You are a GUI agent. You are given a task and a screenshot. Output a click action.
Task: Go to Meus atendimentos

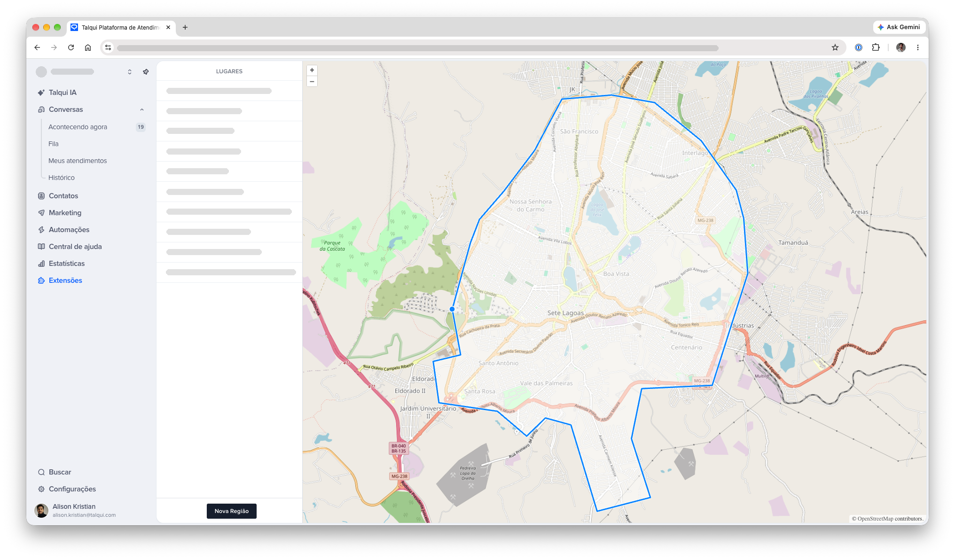78,161
